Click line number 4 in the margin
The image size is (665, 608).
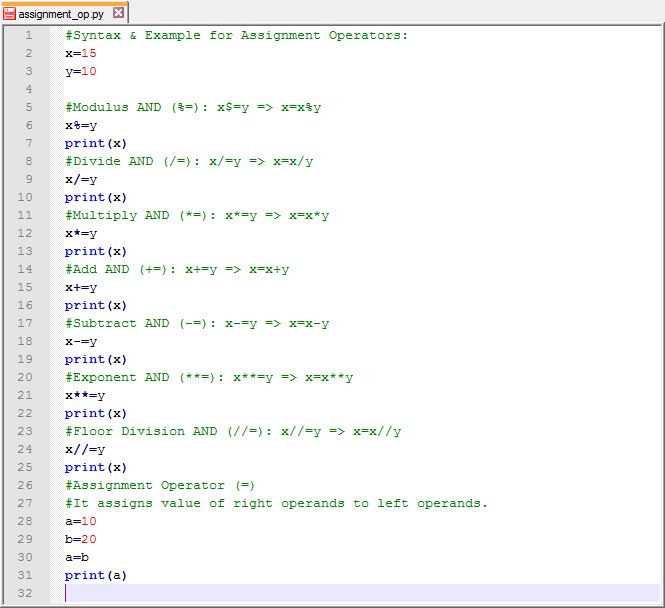pyautogui.click(x=28, y=89)
